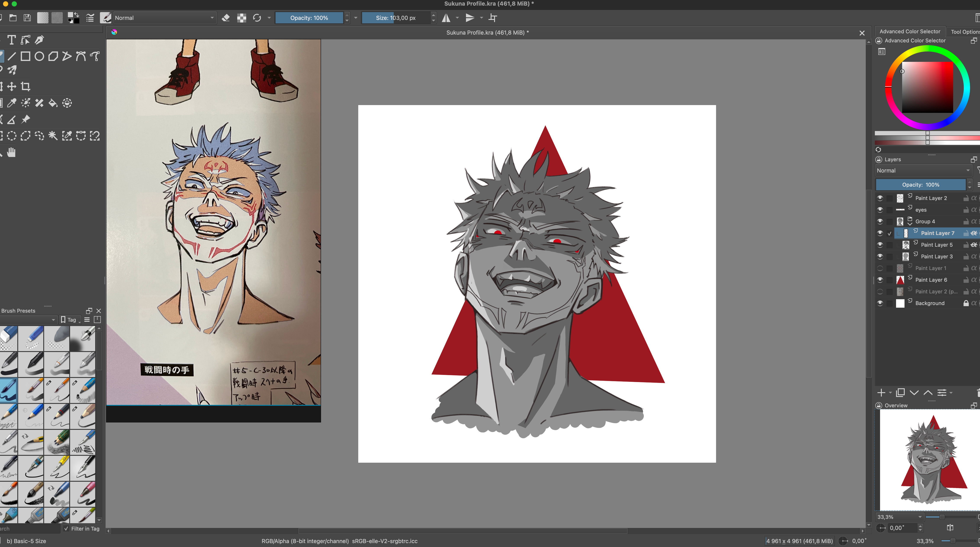Open the brush blending mode Normal dropdown
Screen dimensions: 980x547
coord(165,18)
